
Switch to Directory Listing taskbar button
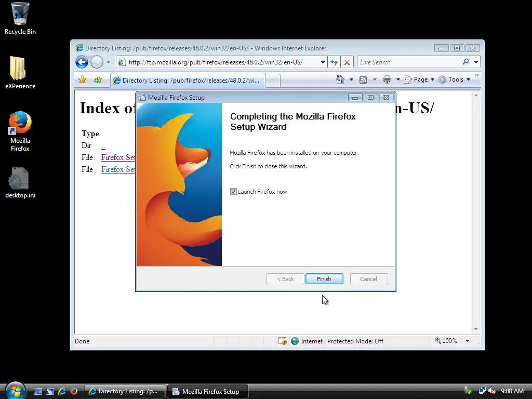coord(125,391)
